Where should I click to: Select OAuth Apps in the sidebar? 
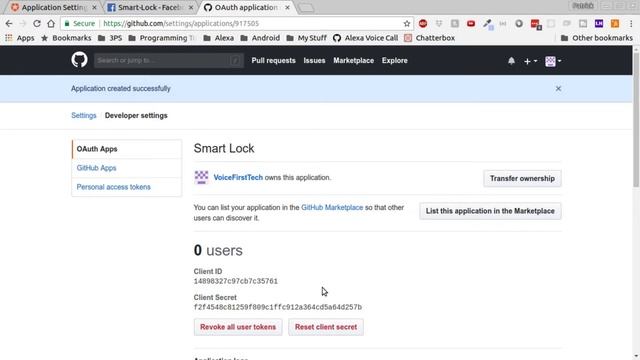(127, 149)
